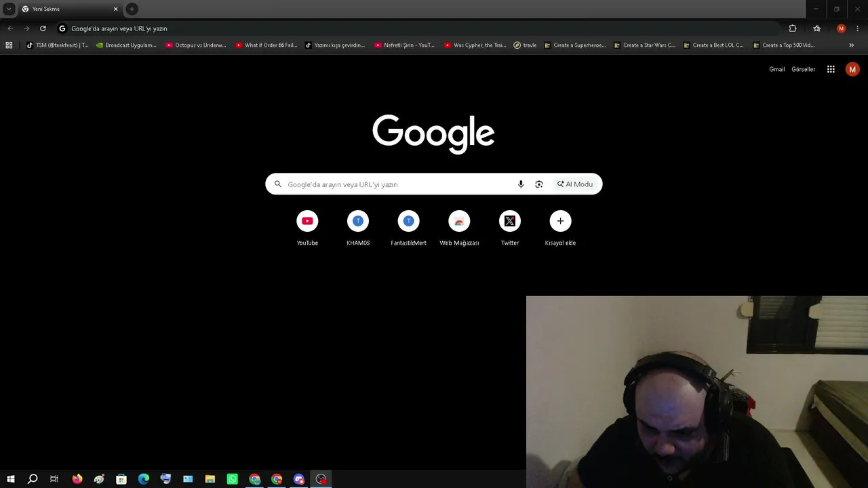Screen dimensions: 868x488
Task: Open the KHAMOS shortcut tile
Action: [x=358, y=228]
